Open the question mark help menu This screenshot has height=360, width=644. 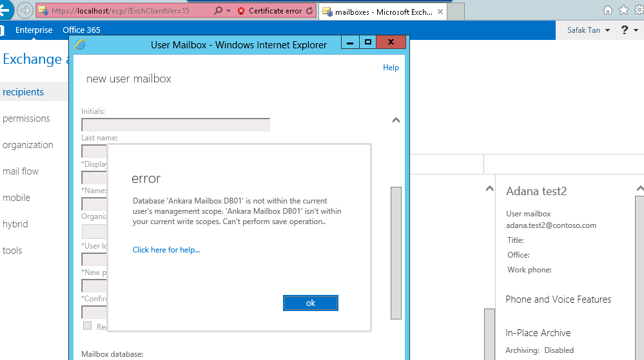[629, 30]
